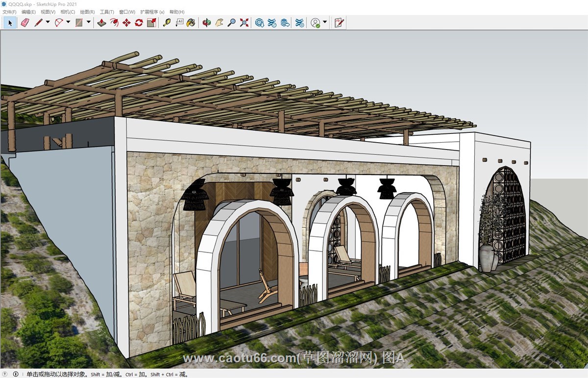Open the 扩展程序 (x) menu
588x378 pixels.
(152, 12)
